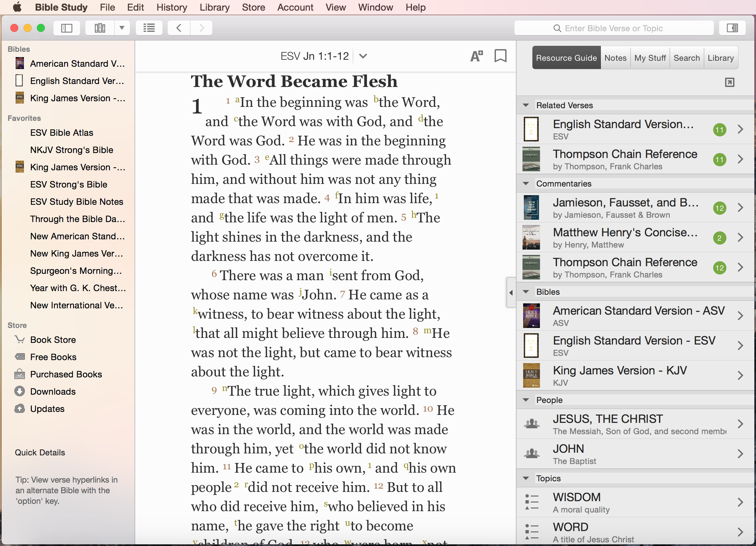Click the parallel Bibles columns icon
The width and height of the screenshot is (756, 546).
pos(100,28)
